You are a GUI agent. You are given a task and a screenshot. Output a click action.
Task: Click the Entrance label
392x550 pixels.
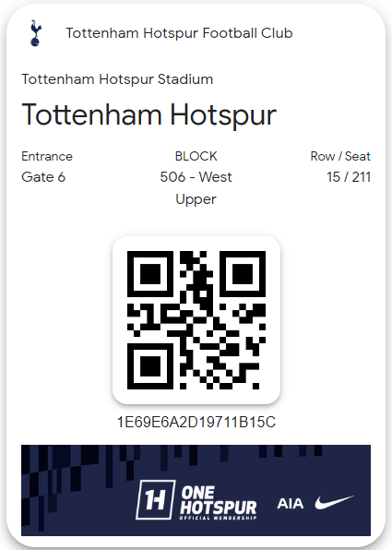tap(47, 156)
